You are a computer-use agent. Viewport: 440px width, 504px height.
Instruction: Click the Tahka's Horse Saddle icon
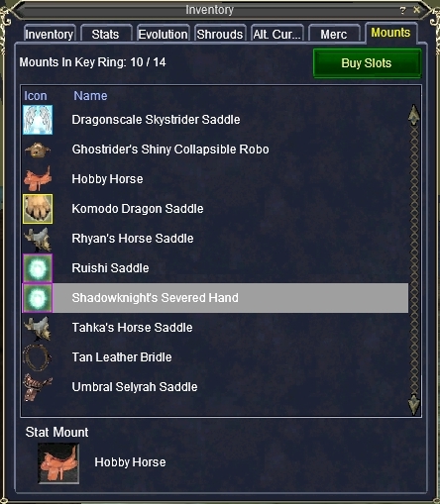pos(38,328)
